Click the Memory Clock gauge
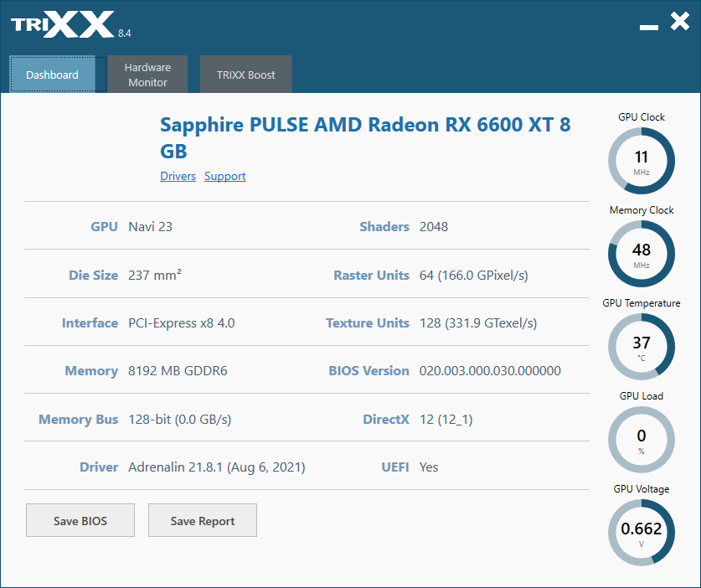The height and width of the screenshot is (588, 701). tap(642, 254)
